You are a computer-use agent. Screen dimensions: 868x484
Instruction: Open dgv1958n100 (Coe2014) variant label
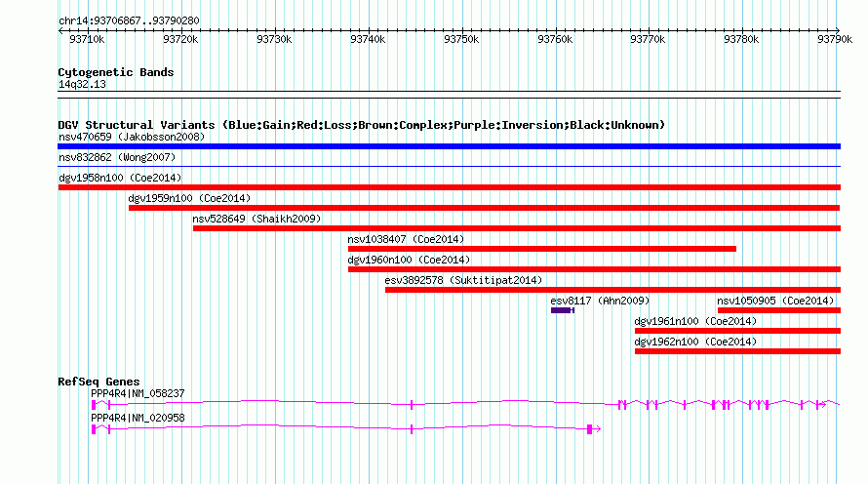click(x=120, y=178)
